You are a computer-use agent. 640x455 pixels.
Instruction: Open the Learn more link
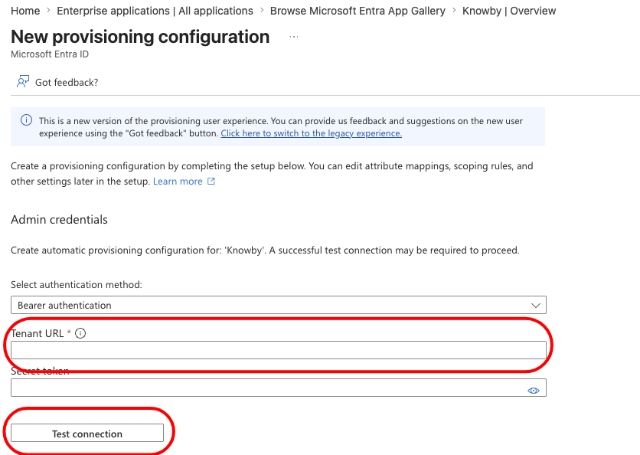[178, 181]
